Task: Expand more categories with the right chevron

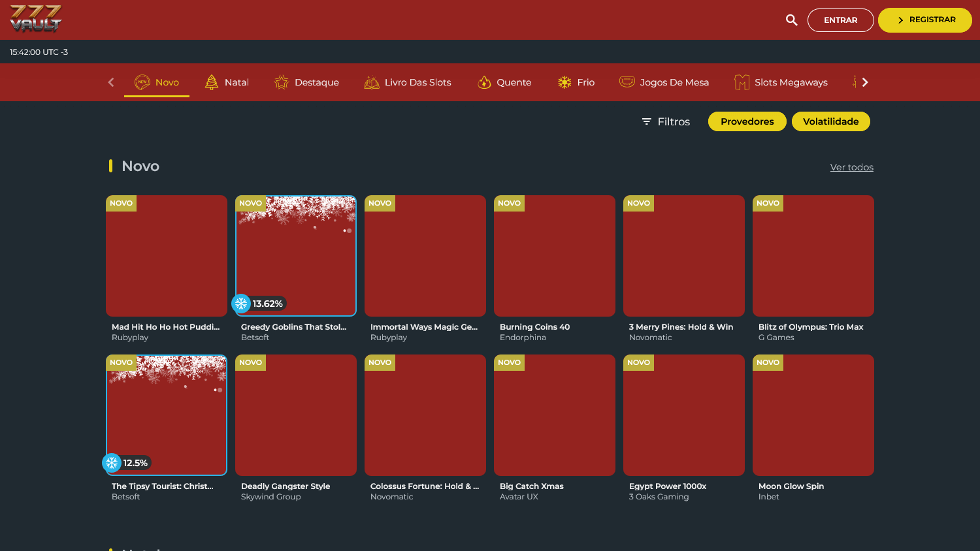Action: click(864, 82)
